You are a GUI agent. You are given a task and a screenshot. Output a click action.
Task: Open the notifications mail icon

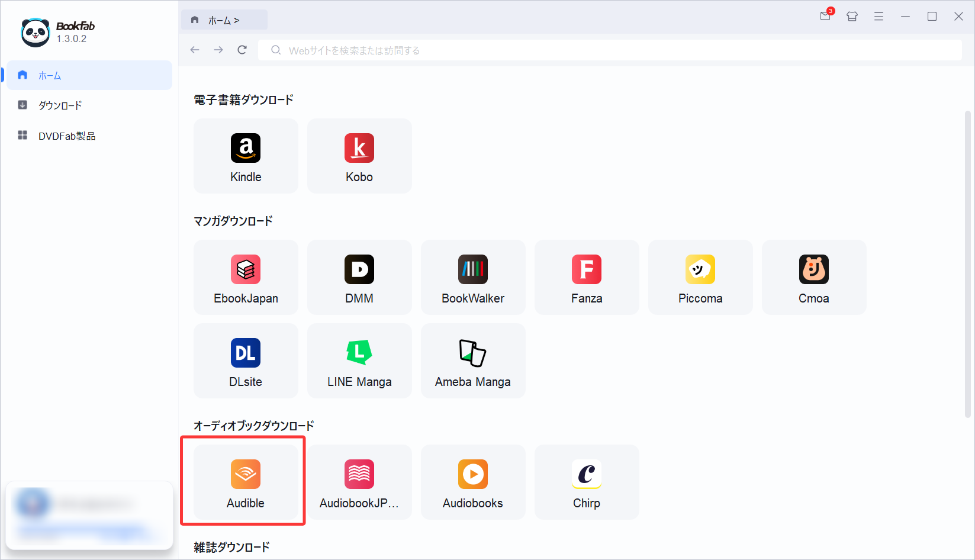pyautogui.click(x=826, y=16)
